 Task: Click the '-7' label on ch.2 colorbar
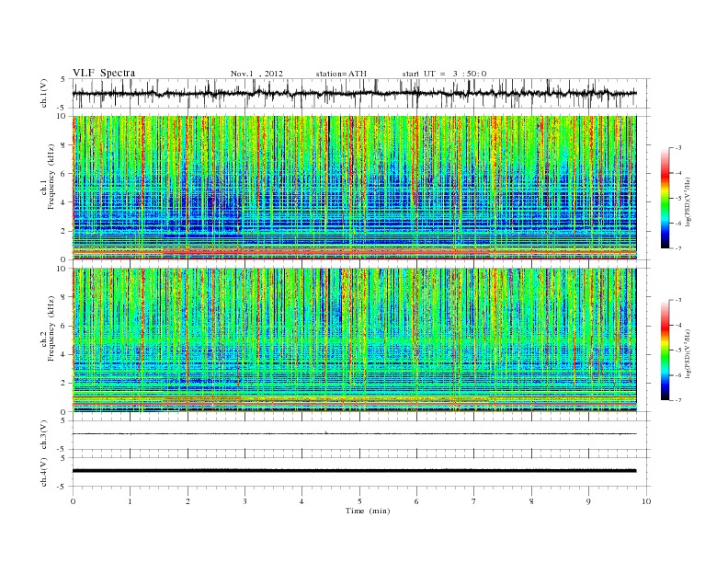[678, 400]
